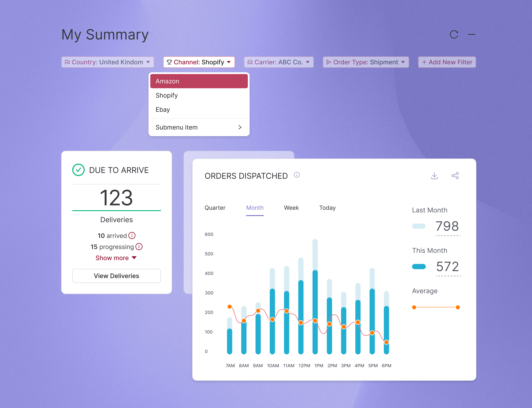Collapse the summary with the minus icon

point(471,35)
